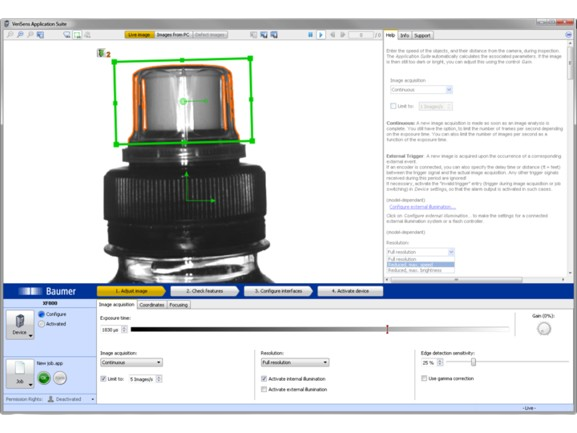Click the green-framed image icon in the toolbar
Viewport: 577px width, 433px height.
[x=77, y=35]
